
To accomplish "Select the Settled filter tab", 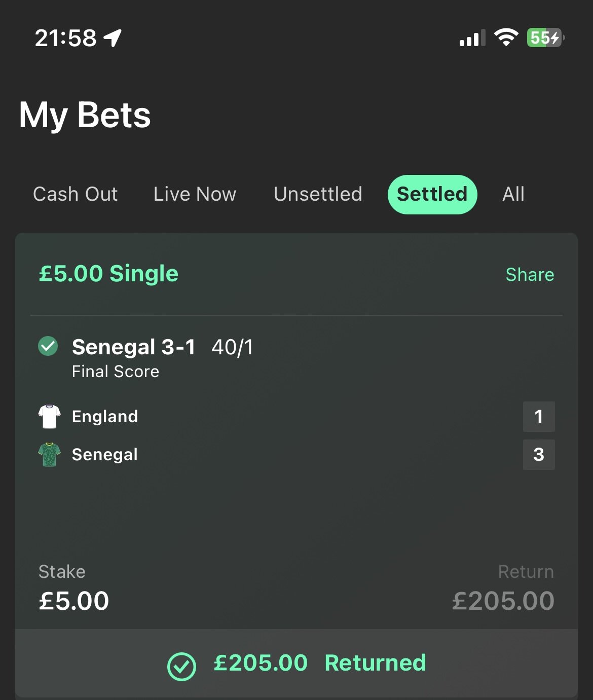I will pyautogui.click(x=432, y=194).
